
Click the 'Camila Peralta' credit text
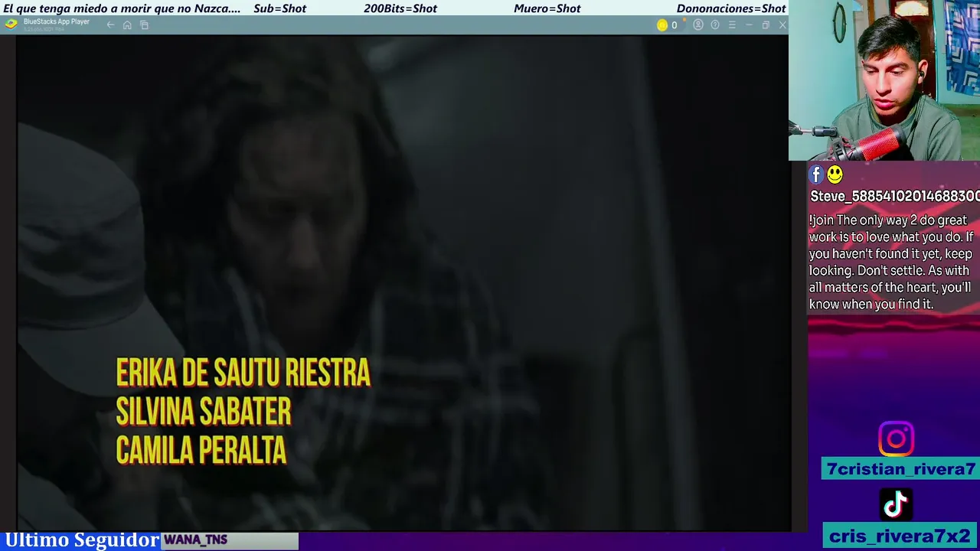[x=201, y=450]
